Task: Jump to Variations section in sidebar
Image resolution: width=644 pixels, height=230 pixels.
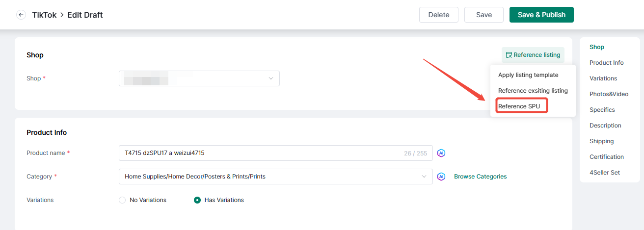Action: coord(603,78)
